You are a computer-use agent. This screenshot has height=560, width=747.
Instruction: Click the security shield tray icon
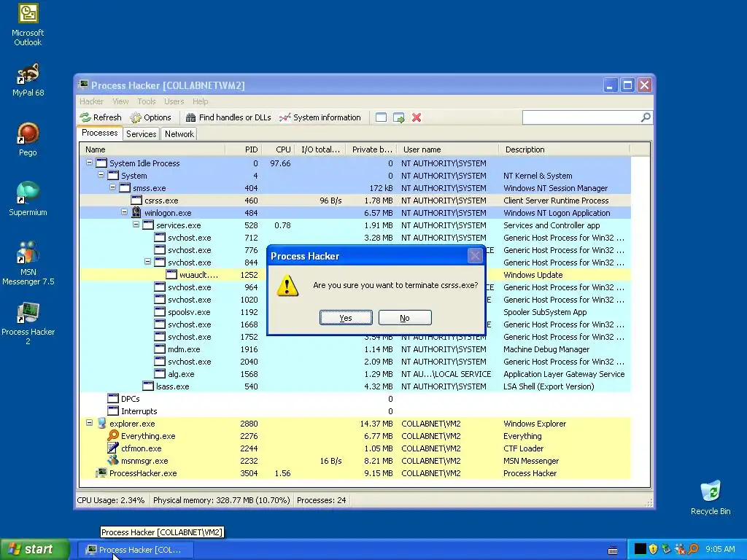(653, 549)
